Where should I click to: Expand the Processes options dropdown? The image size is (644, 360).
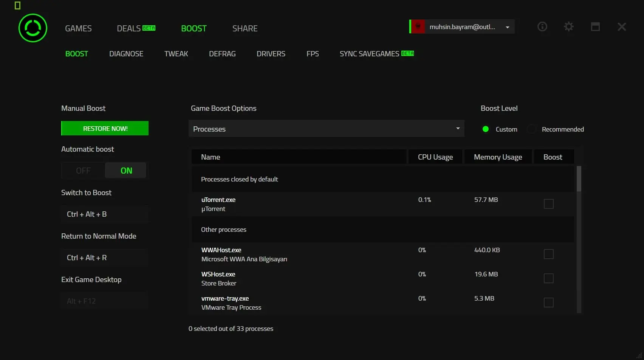(x=327, y=129)
